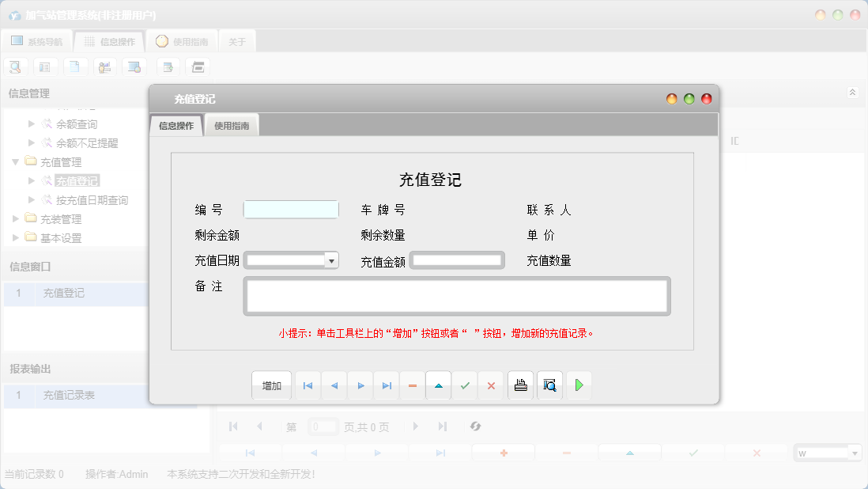The image size is (868, 489).
Task: Click the 增加 button to add a record
Action: [271, 385]
